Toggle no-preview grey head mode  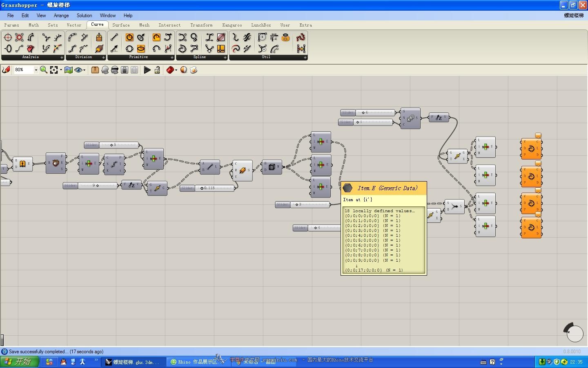coord(105,70)
